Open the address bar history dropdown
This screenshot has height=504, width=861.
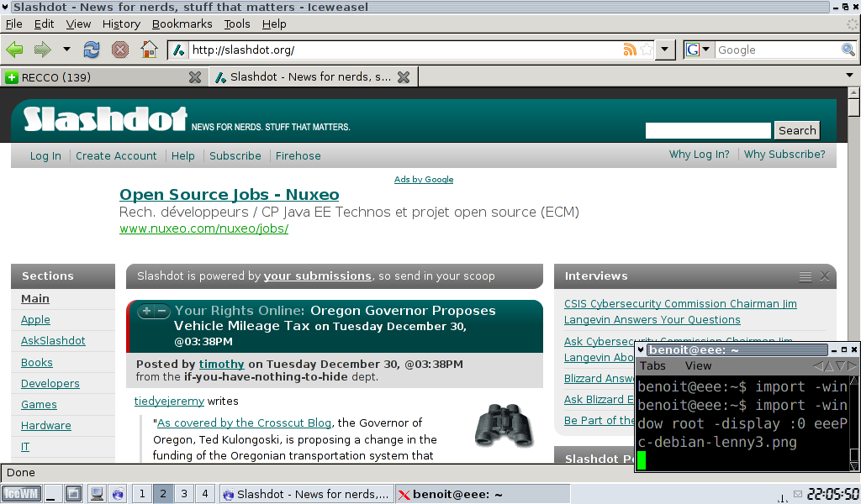pos(666,50)
